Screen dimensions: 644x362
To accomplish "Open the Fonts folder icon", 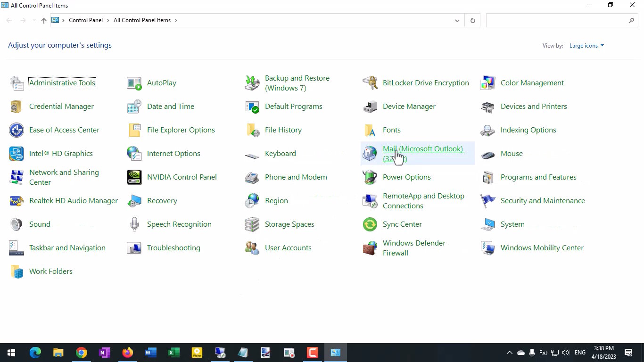I will click(370, 130).
